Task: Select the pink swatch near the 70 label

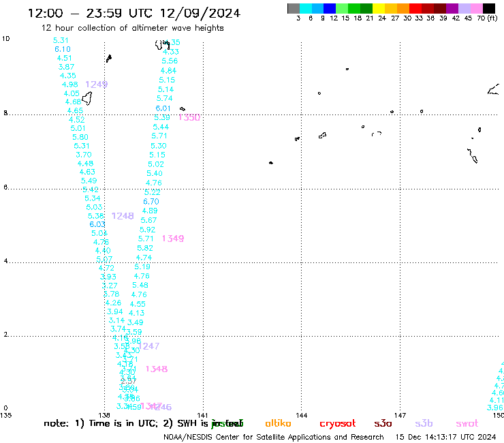Action: pyautogui.click(x=476, y=8)
